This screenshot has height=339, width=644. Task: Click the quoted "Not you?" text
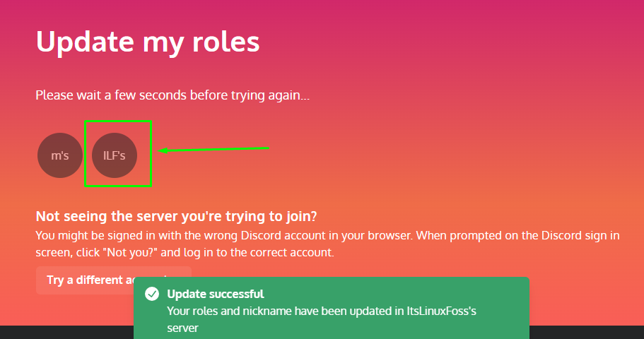click(x=132, y=252)
